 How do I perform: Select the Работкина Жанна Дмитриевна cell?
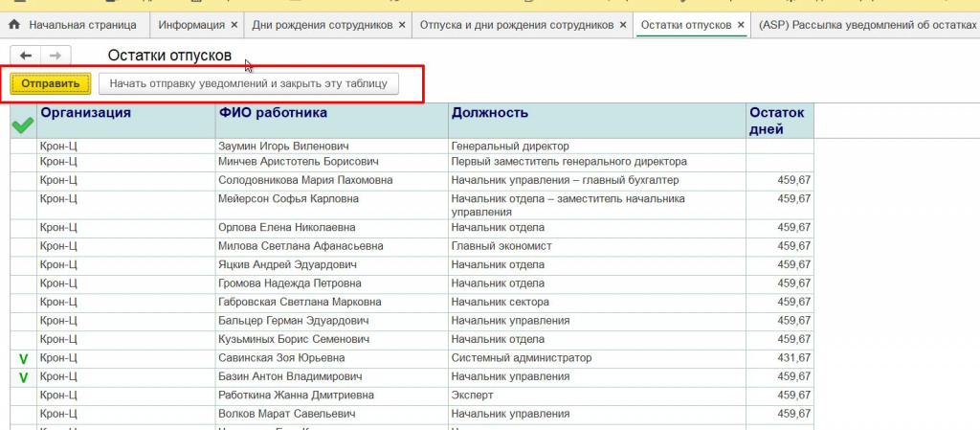pyautogui.click(x=332, y=396)
